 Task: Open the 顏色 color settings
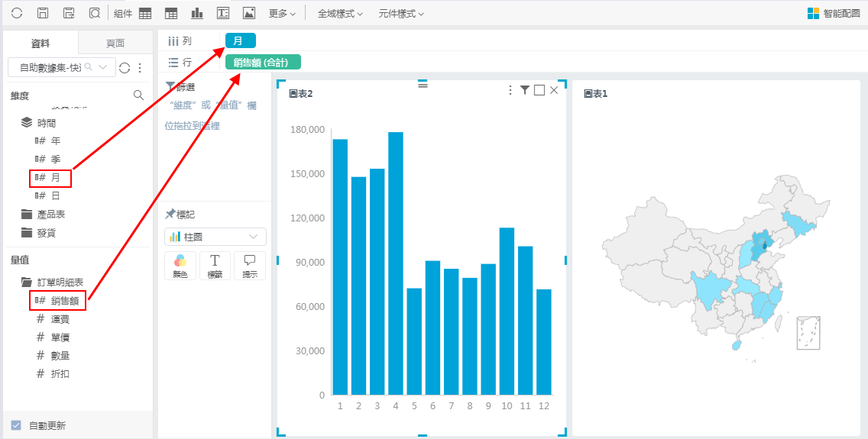(x=180, y=265)
